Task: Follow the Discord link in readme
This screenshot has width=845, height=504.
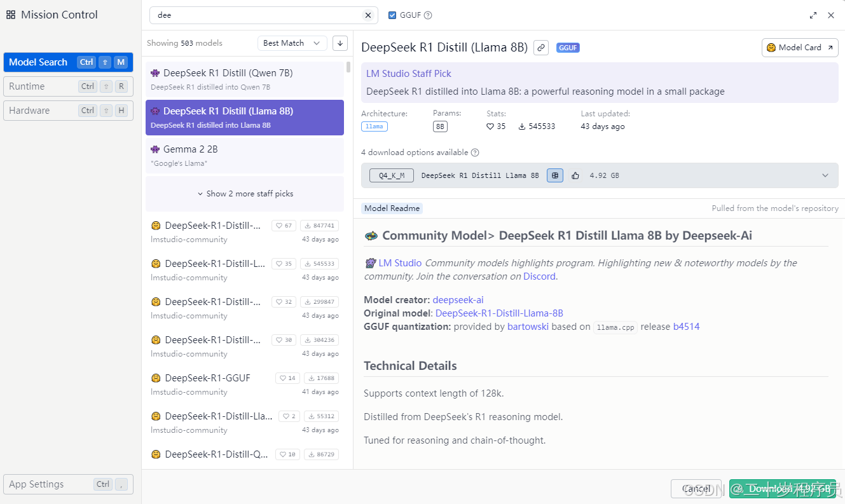Action: (x=540, y=276)
